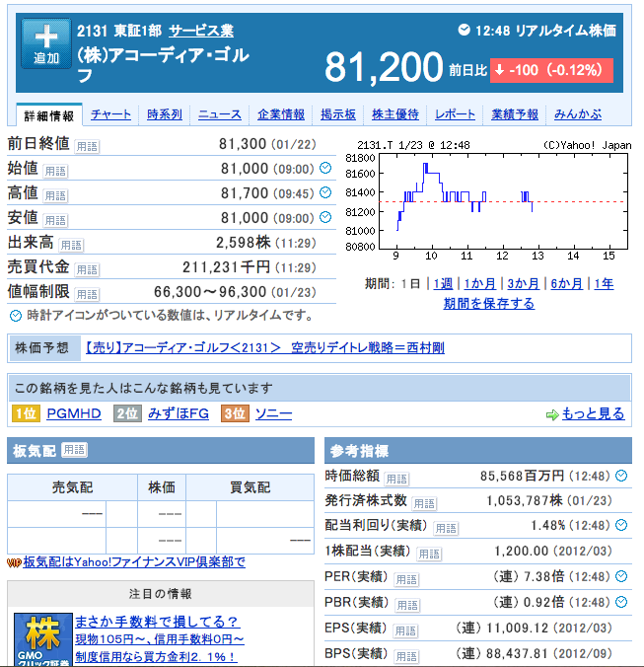
Task: Select the 6か月 chart period
Action: [567, 283]
